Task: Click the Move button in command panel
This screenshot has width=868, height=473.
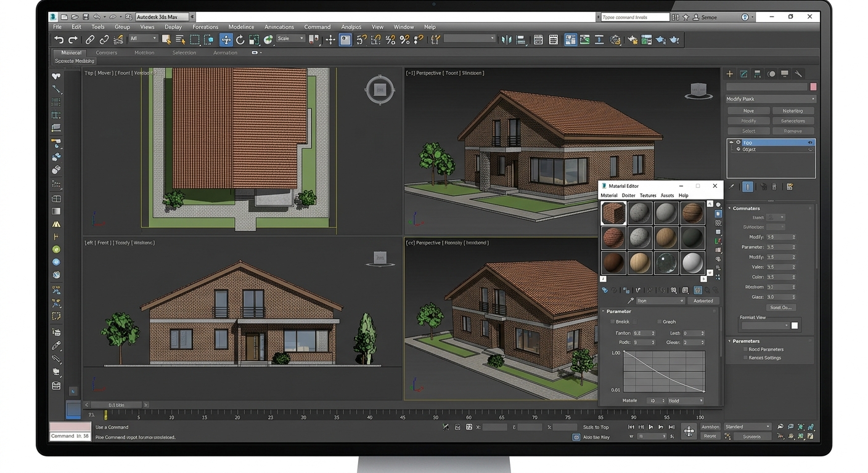Action: [x=748, y=111]
